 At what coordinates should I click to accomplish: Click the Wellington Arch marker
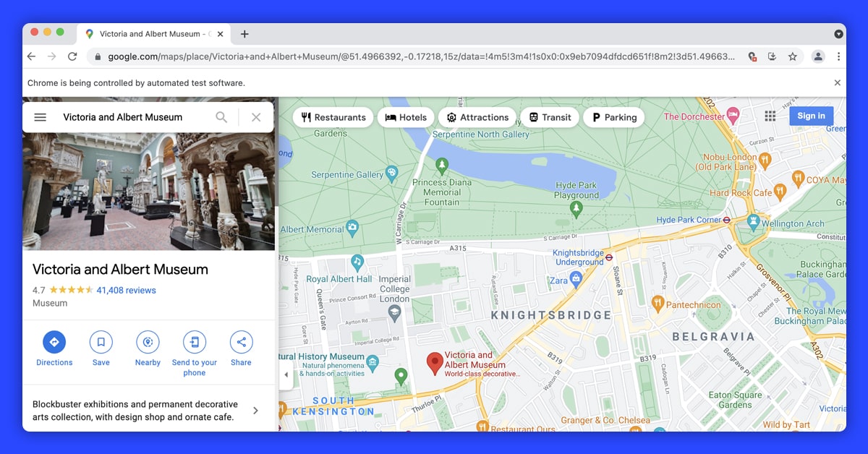753,222
